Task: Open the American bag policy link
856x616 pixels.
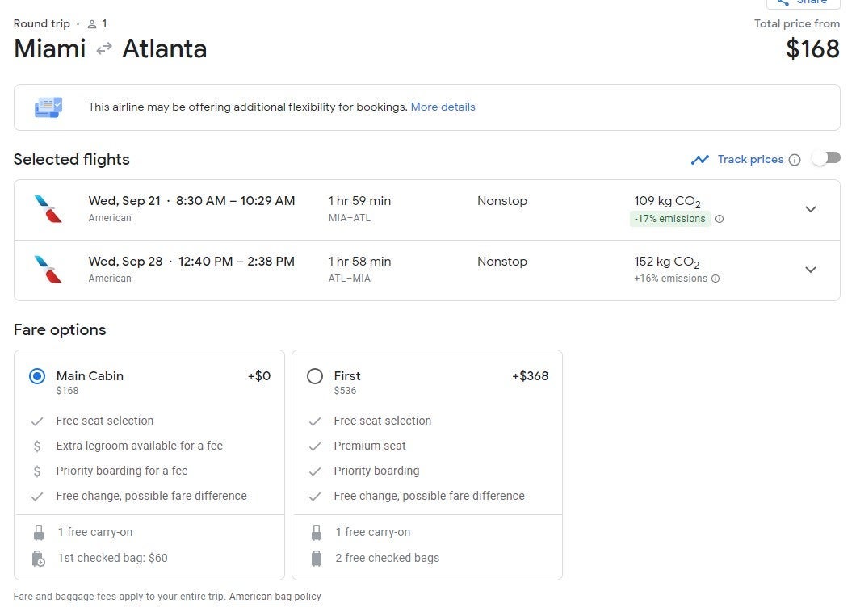Action: pyautogui.click(x=275, y=597)
